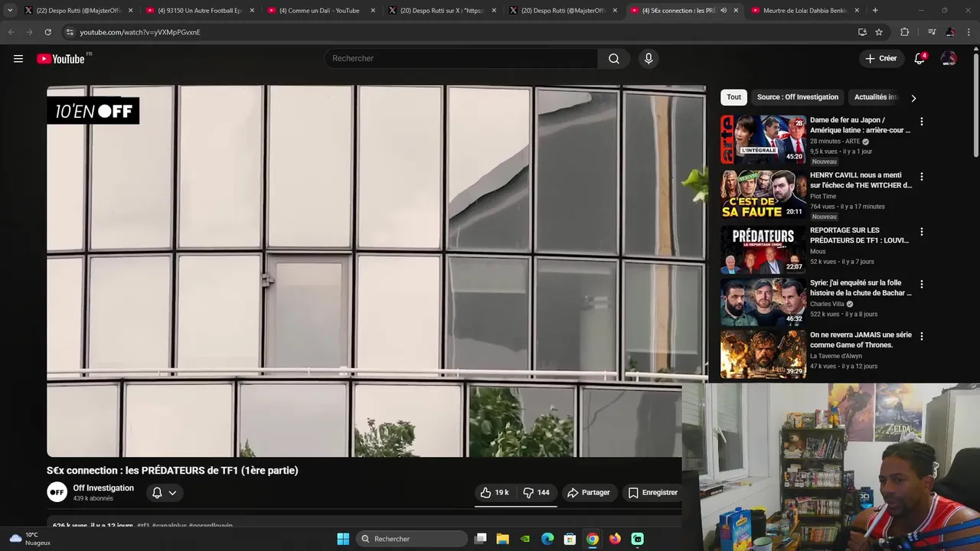Open the Off Investigation channel avatar
980x551 pixels.
[57, 492]
